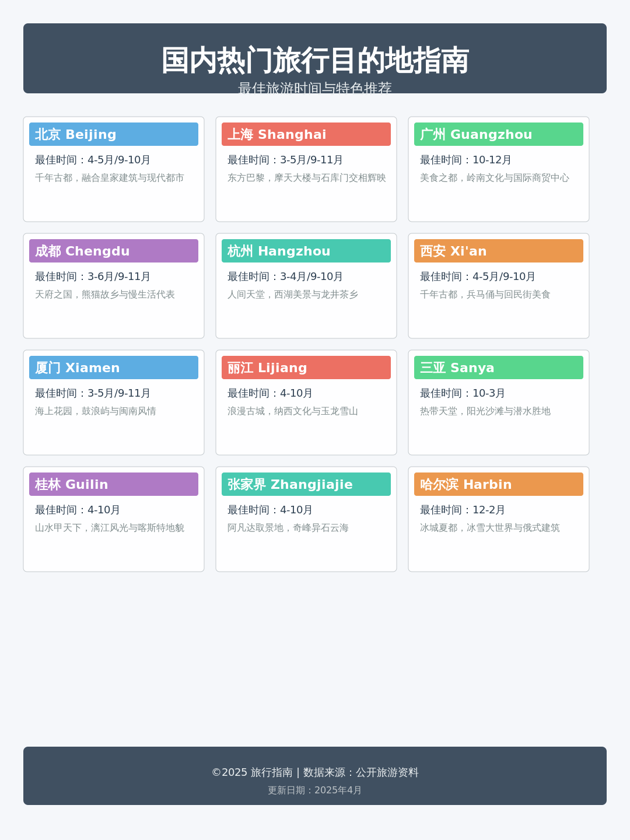Click the 杭州 Hangzhou card title
The width and height of the screenshot is (630, 840).
pos(306,251)
